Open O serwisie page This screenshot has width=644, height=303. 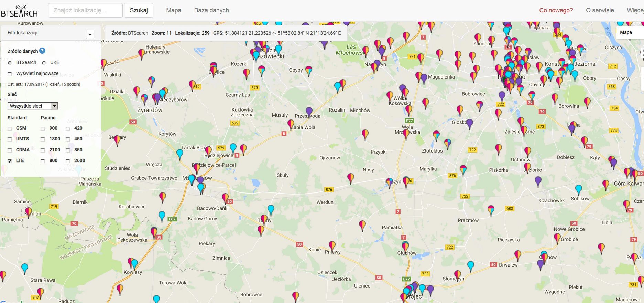click(x=600, y=10)
